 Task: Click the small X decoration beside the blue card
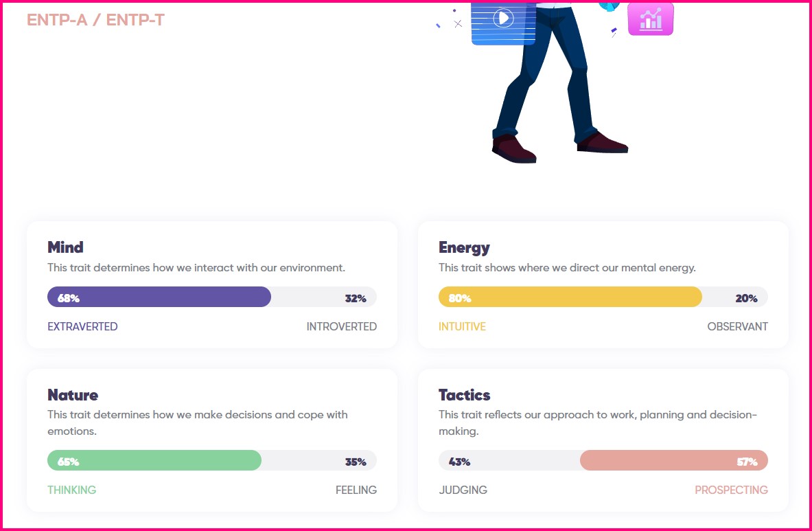(458, 24)
